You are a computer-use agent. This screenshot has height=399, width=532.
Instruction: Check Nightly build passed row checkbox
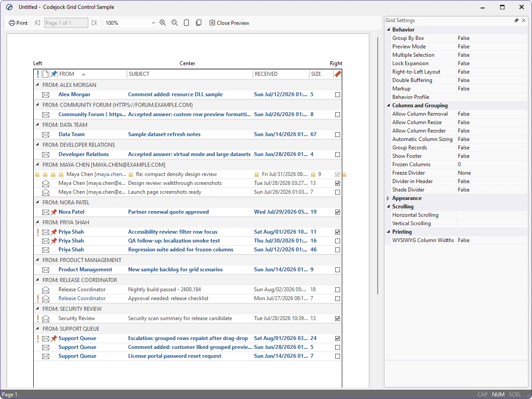tap(337, 289)
